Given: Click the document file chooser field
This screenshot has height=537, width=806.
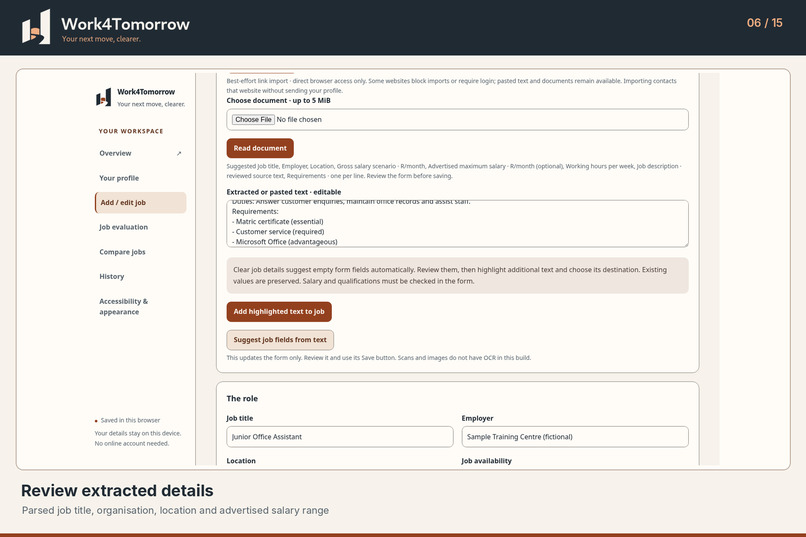Looking at the screenshot, I should (x=457, y=119).
